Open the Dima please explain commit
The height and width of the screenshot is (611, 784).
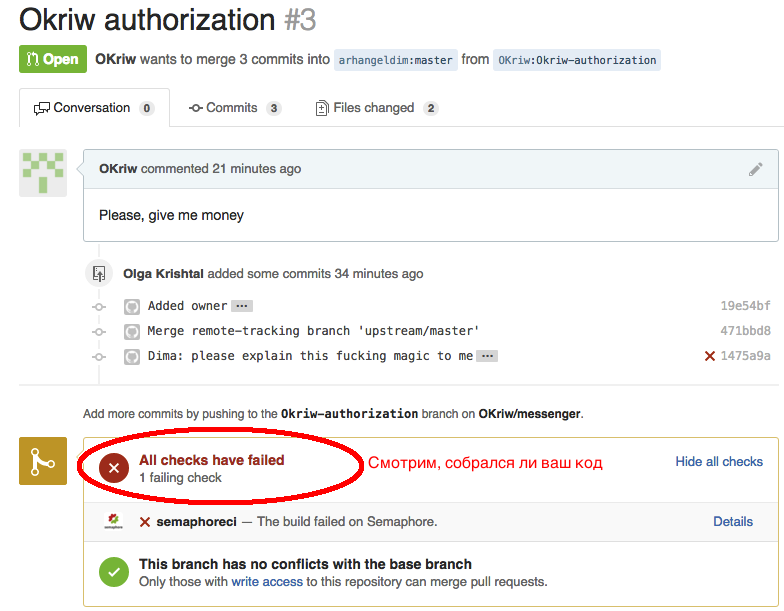310,356
